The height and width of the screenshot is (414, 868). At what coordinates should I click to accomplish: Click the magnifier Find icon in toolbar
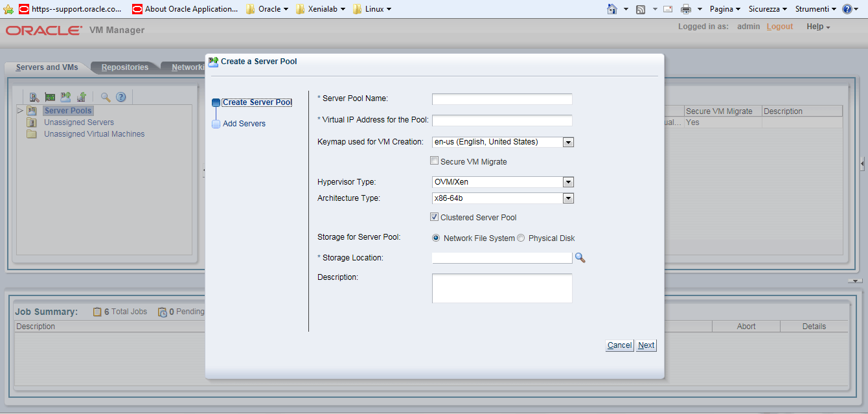(x=106, y=97)
